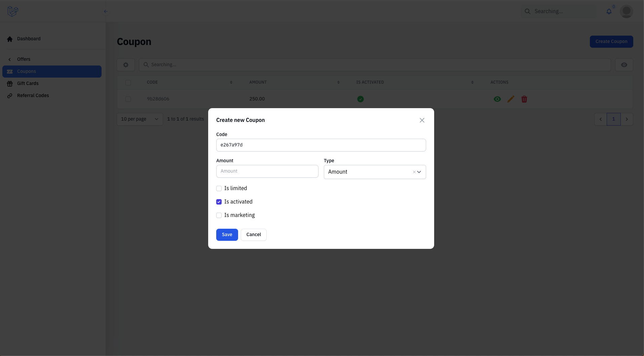Click the Gift Cards gift icon
Image resolution: width=644 pixels, height=356 pixels.
10,84
